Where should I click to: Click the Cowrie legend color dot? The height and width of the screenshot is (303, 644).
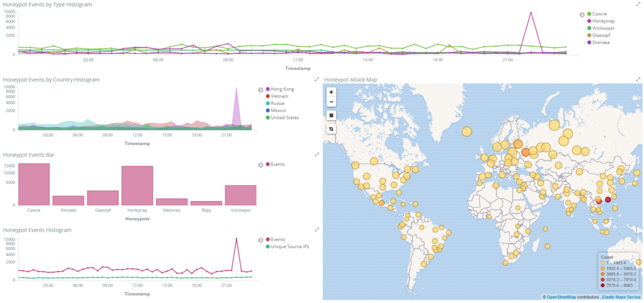(589, 14)
